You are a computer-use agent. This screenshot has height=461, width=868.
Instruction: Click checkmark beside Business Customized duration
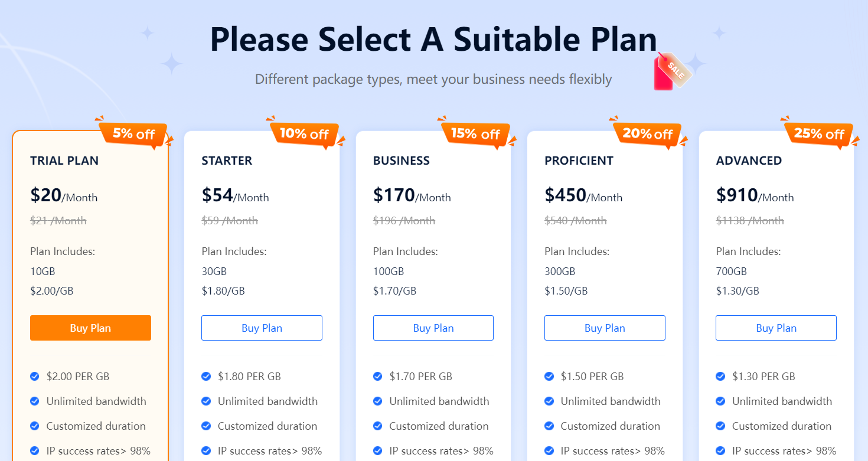pyautogui.click(x=378, y=426)
